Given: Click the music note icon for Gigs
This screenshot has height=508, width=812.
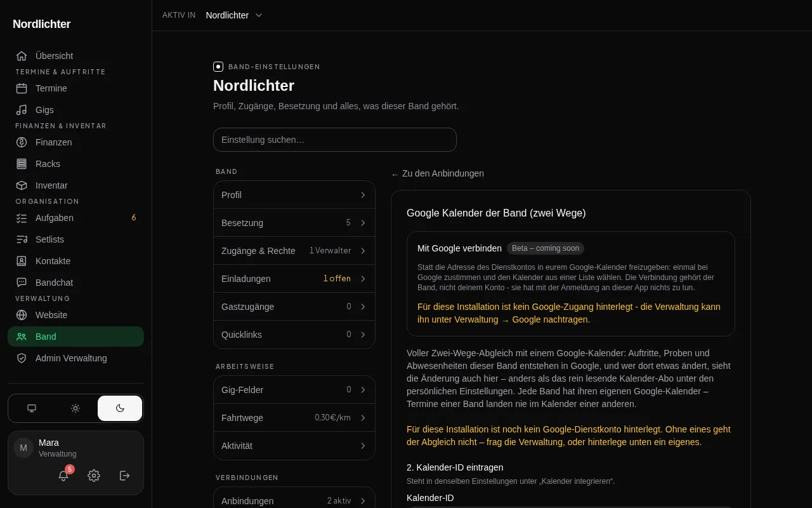Looking at the screenshot, I should pyautogui.click(x=22, y=110).
